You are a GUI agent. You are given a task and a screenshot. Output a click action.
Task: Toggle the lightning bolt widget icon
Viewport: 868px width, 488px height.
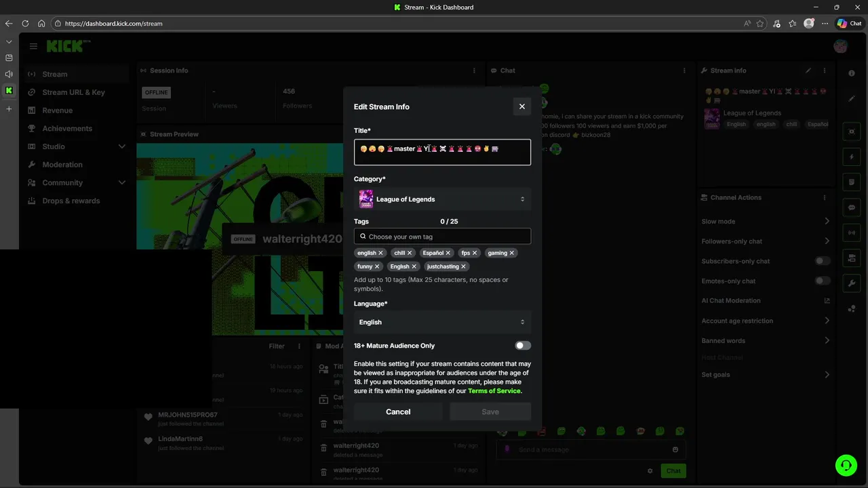click(x=852, y=157)
